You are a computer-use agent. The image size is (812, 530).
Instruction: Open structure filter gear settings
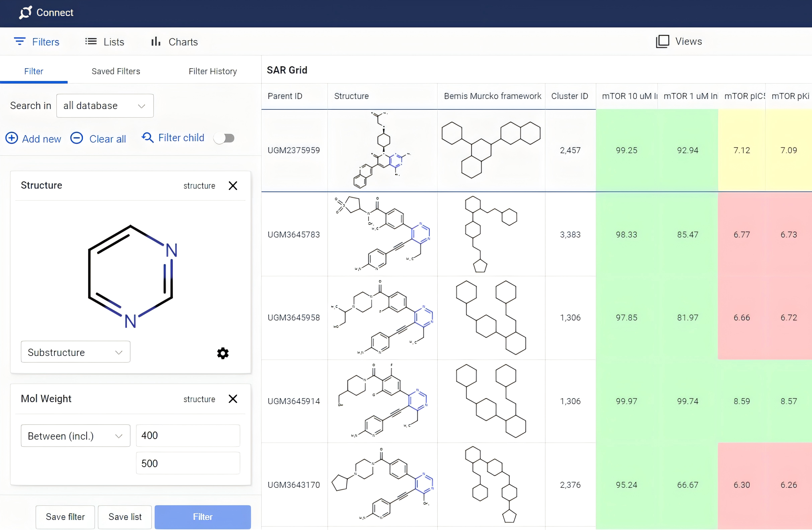tap(223, 353)
